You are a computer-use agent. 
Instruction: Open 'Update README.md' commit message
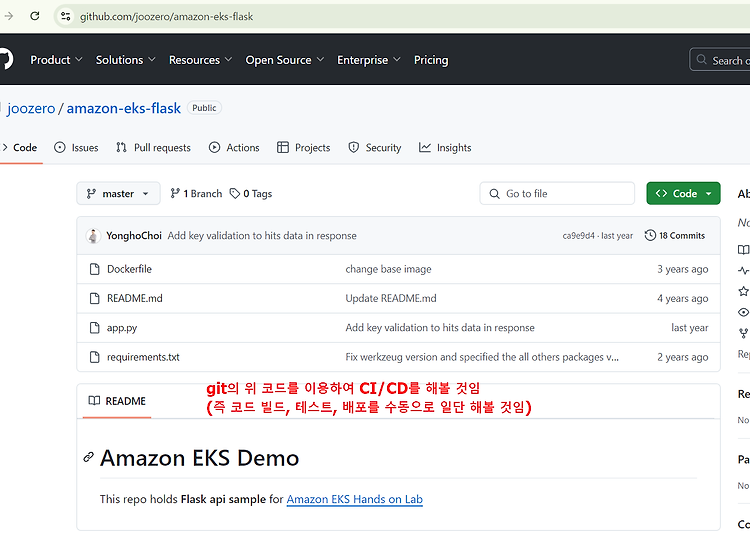pyautogui.click(x=391, y=298)
